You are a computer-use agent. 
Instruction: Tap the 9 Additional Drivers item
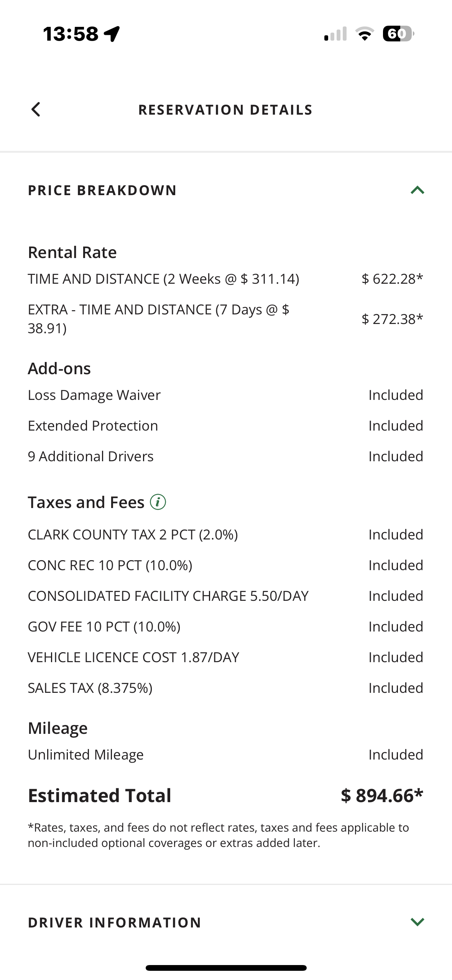tap(91, 456)
